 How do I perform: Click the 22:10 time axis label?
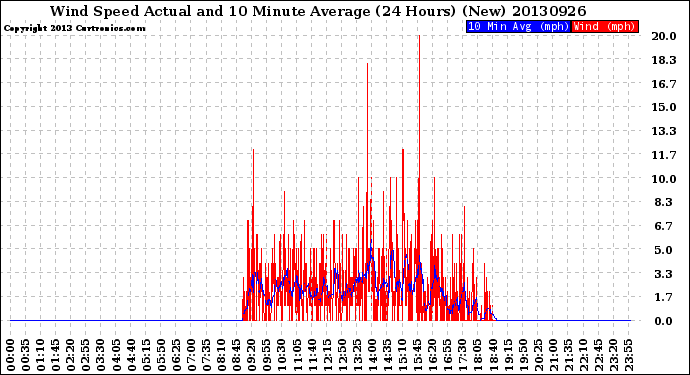(583, 355)
